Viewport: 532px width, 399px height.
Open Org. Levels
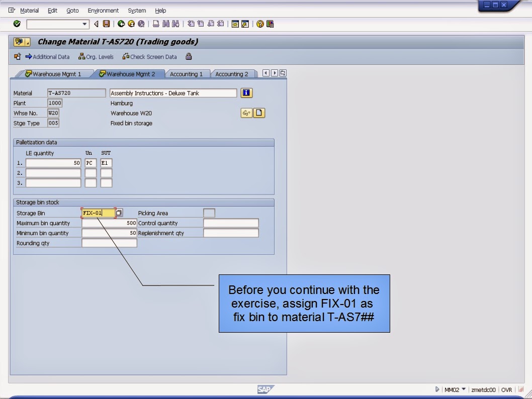point(96,57)
